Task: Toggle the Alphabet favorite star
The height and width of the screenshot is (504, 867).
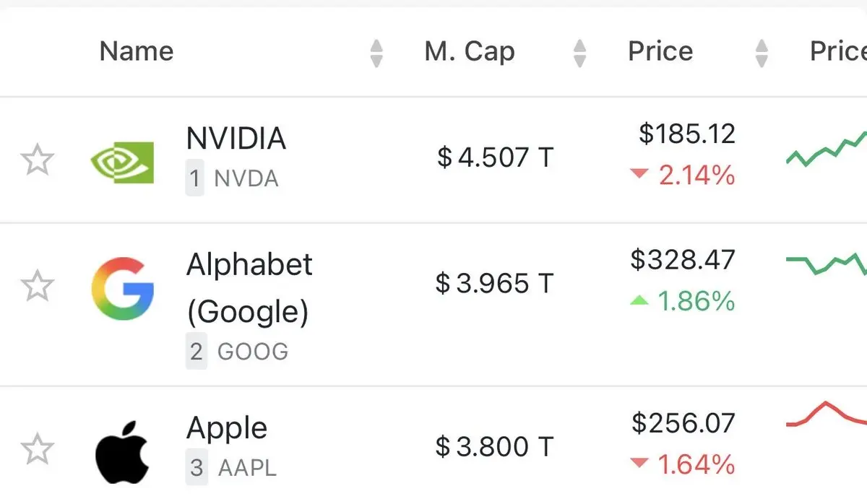Action: (37, 286)
